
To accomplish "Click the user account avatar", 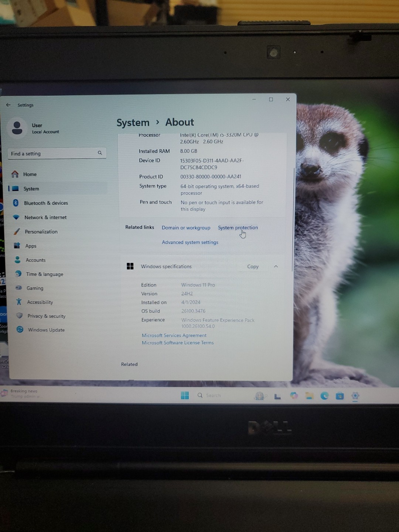I will pos(17,128).
